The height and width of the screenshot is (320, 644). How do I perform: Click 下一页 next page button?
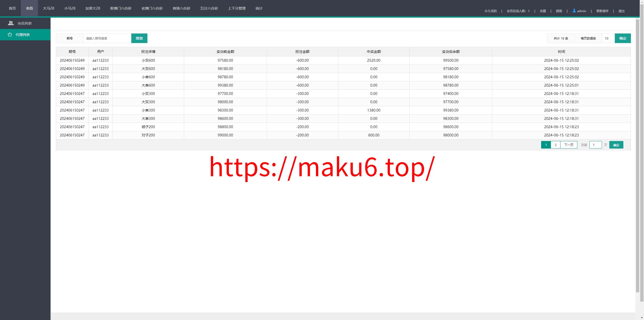coord(569,145)
